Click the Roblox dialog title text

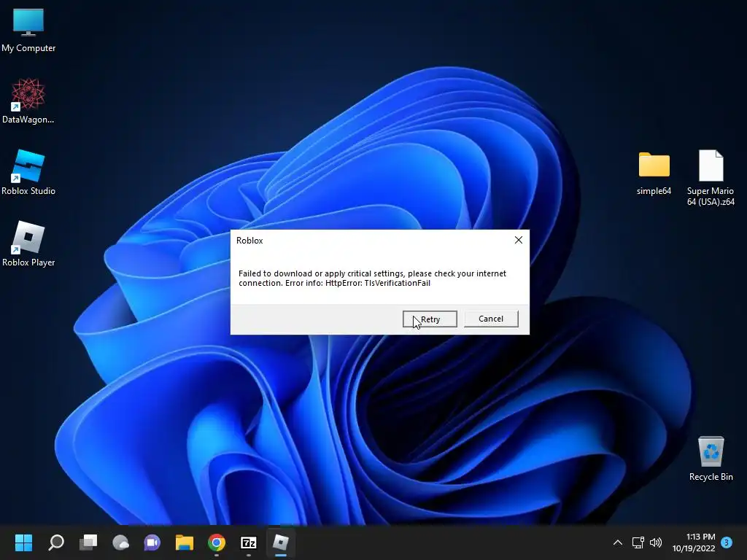click(249, 241)
